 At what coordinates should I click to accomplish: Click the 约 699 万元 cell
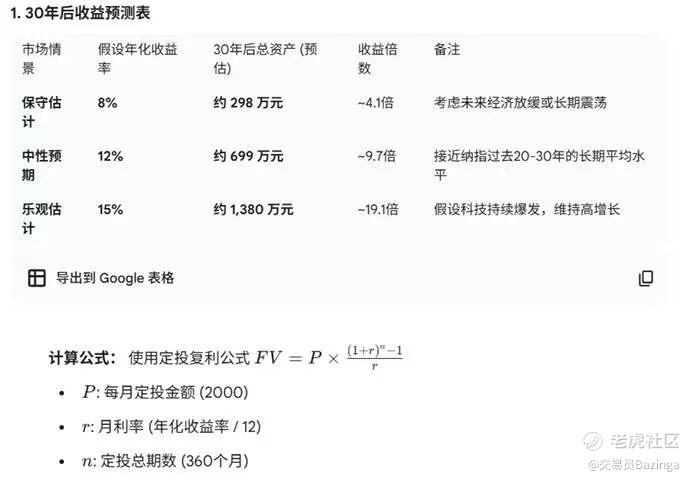tap(248, 156)
